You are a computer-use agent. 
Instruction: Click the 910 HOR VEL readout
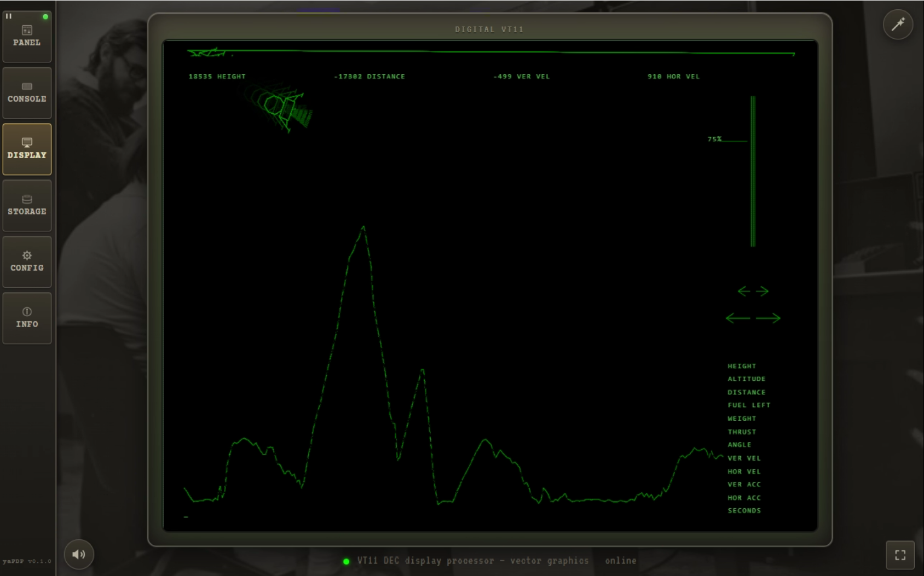click(x=673, y=77)
